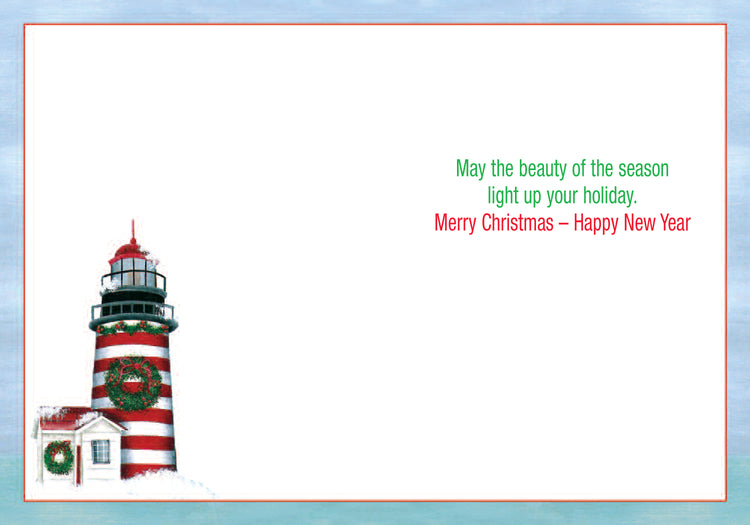Viewport: 750px width, 525px height.
Task: Click the bottom red stripe of lighthouse
Action: click(148, 468)
